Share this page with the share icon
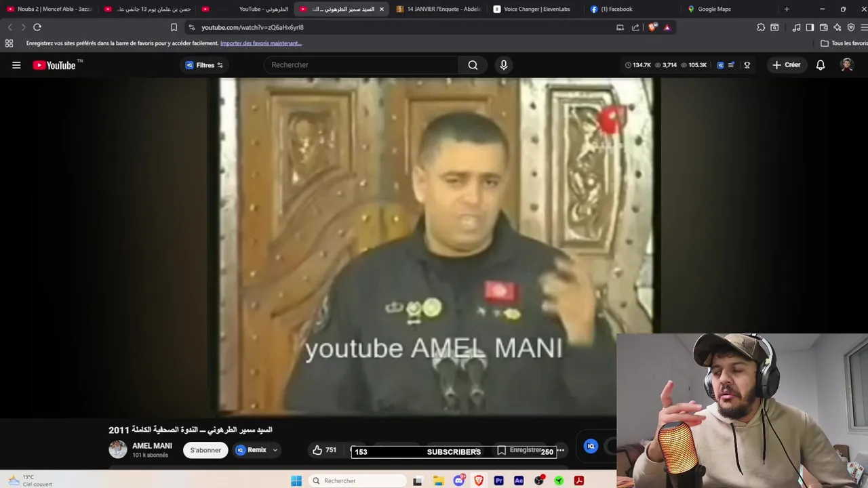This screenshot has width=868, height=488. click(635, 27)
